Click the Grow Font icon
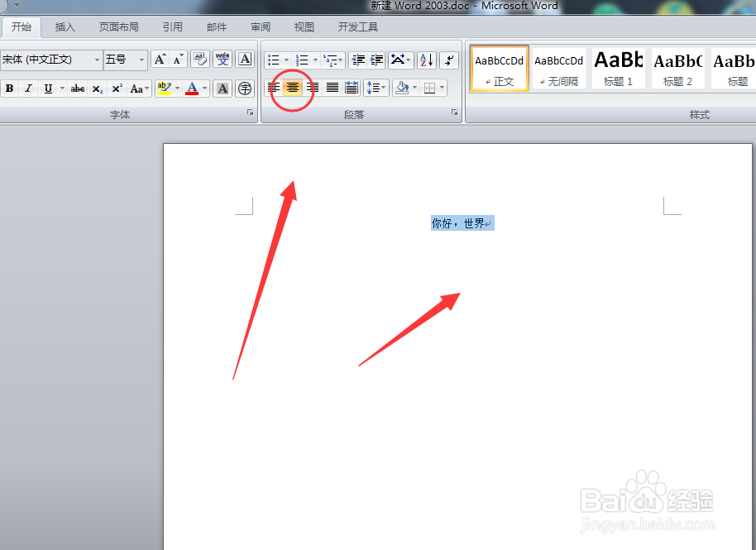Screen dimensions: 756x550 (x=160, y=60)
